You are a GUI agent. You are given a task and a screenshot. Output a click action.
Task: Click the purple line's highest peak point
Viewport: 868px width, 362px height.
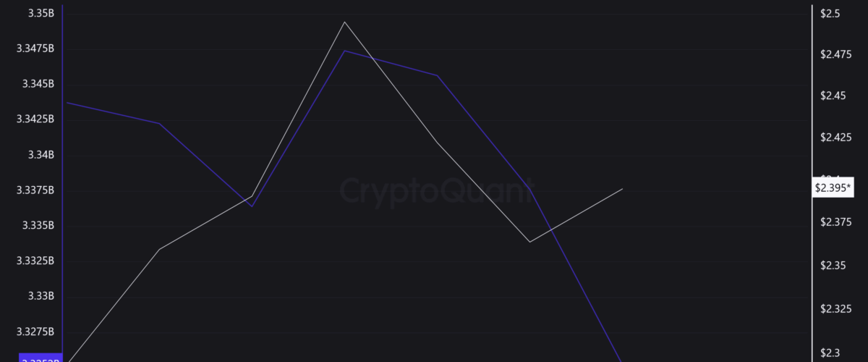[344, 51]
